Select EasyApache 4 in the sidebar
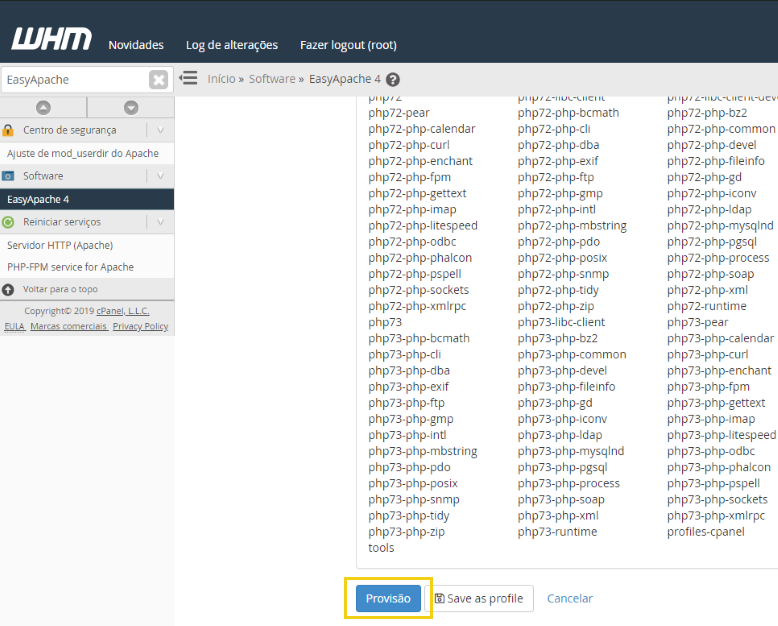The width and height of the screenshot is (778, 626). (87, 199)
